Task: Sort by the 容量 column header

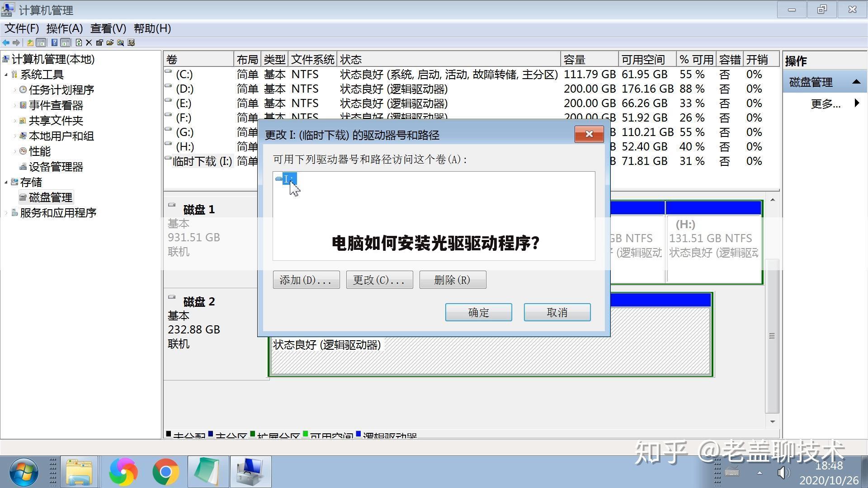Action: click(589, 59)
